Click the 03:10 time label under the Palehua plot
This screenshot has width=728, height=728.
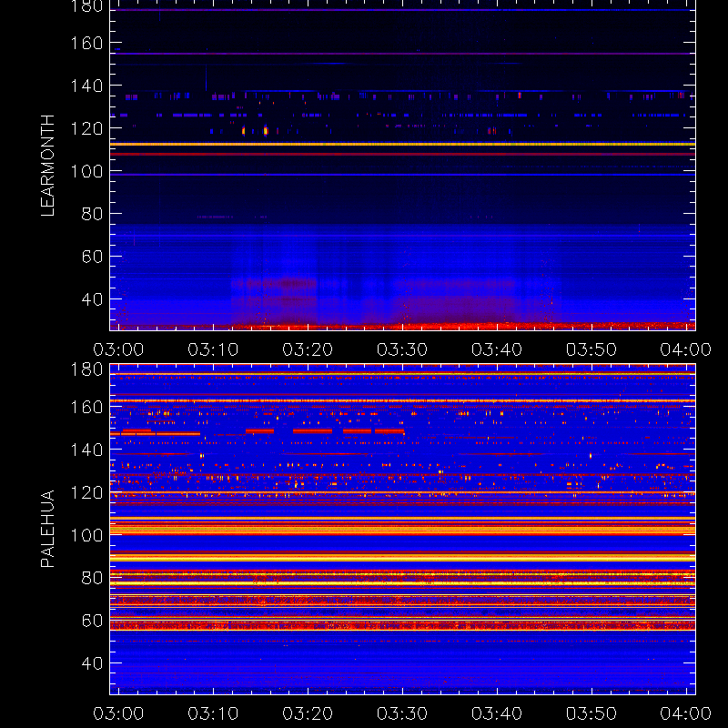tap(213, 713)
